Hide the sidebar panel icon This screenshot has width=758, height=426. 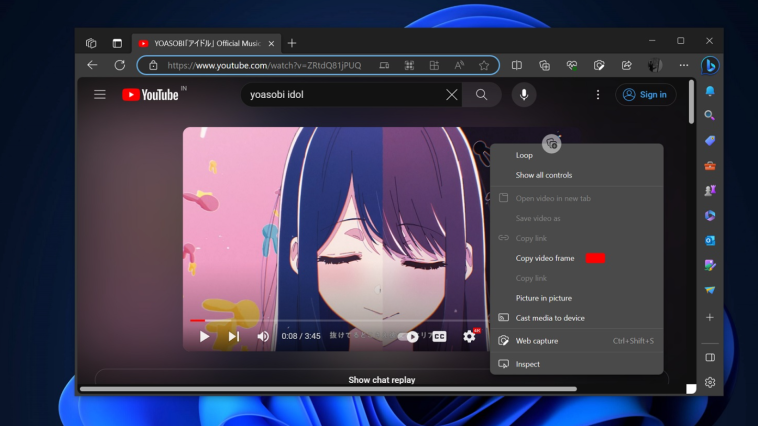click(x=710, y=357)
